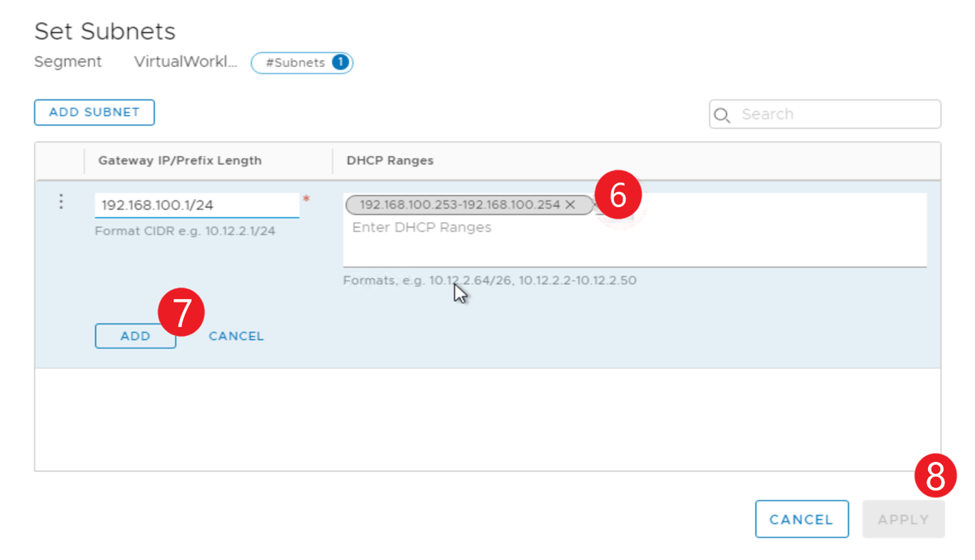975x560 pixels.
Task: Click ADD SUBNET to create another subnet
Action: click(94, 112)
